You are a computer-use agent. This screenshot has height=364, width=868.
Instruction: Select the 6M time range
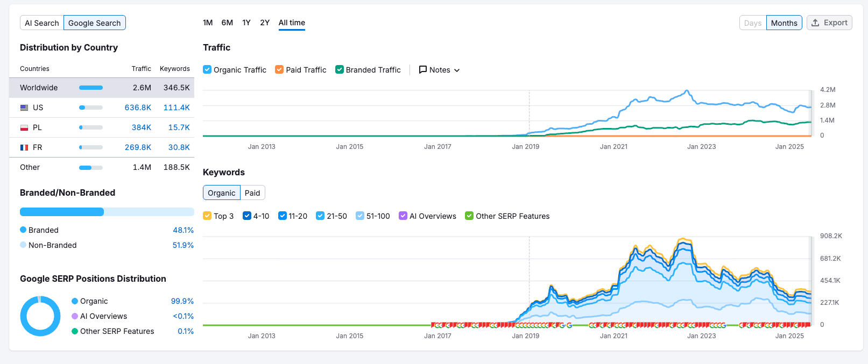[227, 23]
